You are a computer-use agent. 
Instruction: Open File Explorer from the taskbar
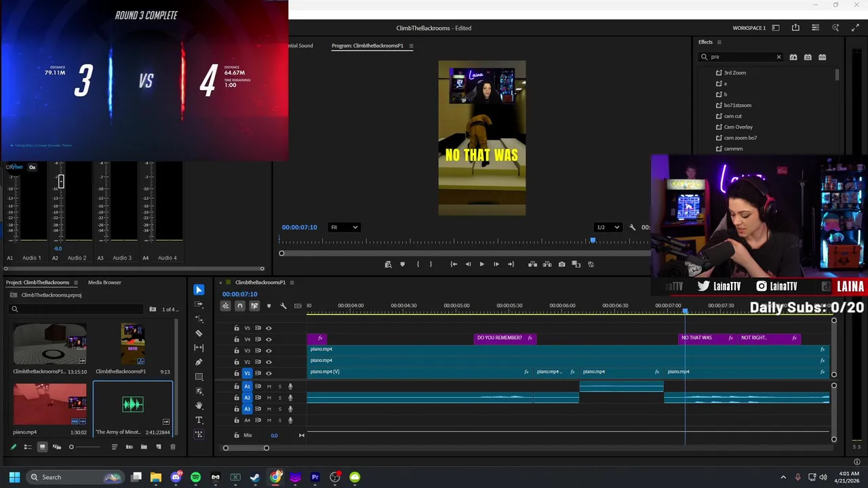point(156,477)
